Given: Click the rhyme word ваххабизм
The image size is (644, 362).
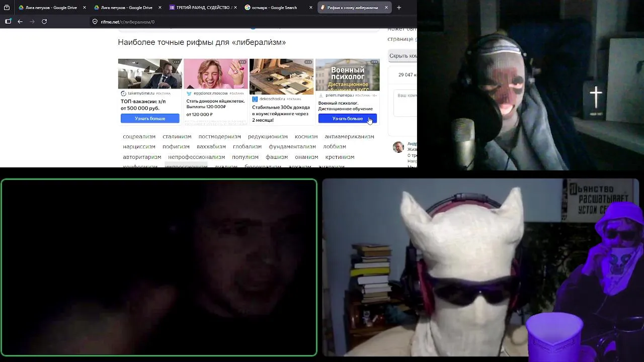Looking at the screenshot, I should [x=211, y=147].
